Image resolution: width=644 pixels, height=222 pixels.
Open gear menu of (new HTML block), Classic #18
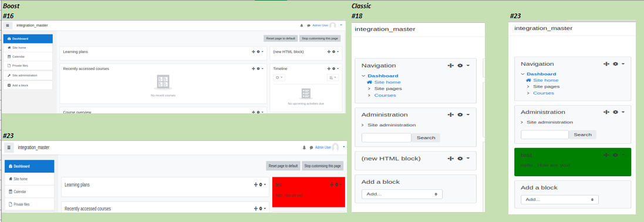(463, 159)
